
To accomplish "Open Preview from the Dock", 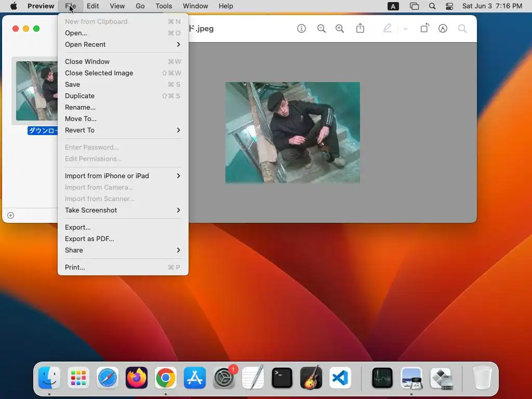I will pos(411,378).
